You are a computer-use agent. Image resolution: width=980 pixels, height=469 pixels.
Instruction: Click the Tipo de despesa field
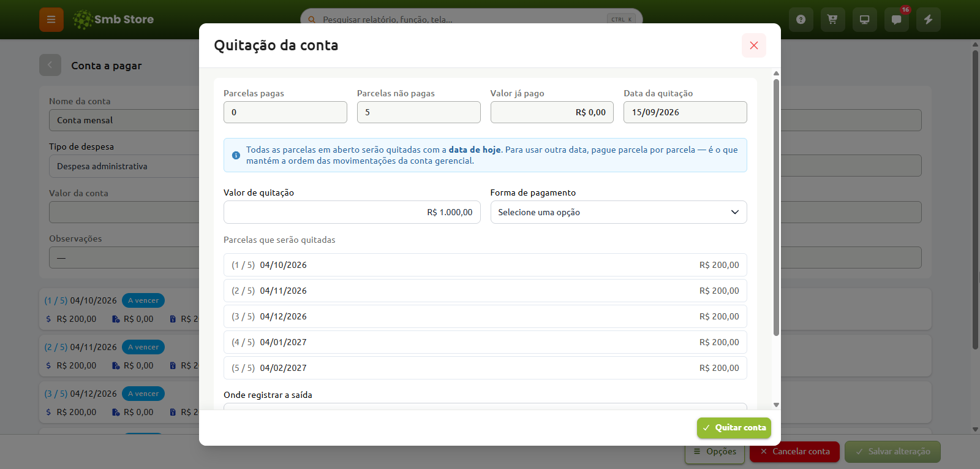tap(124, 166)
